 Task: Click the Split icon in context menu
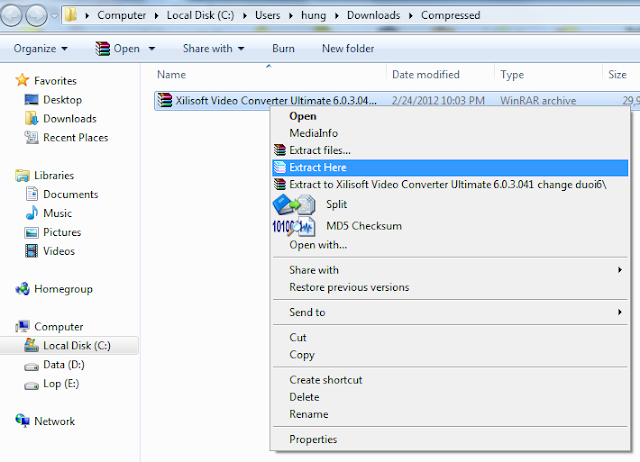coord(294,204)
